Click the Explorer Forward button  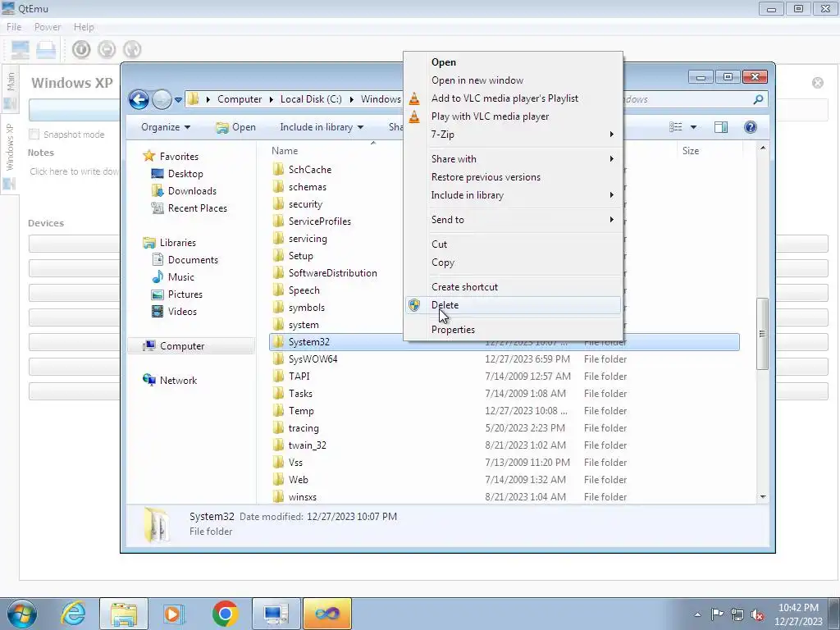(162, 99)
